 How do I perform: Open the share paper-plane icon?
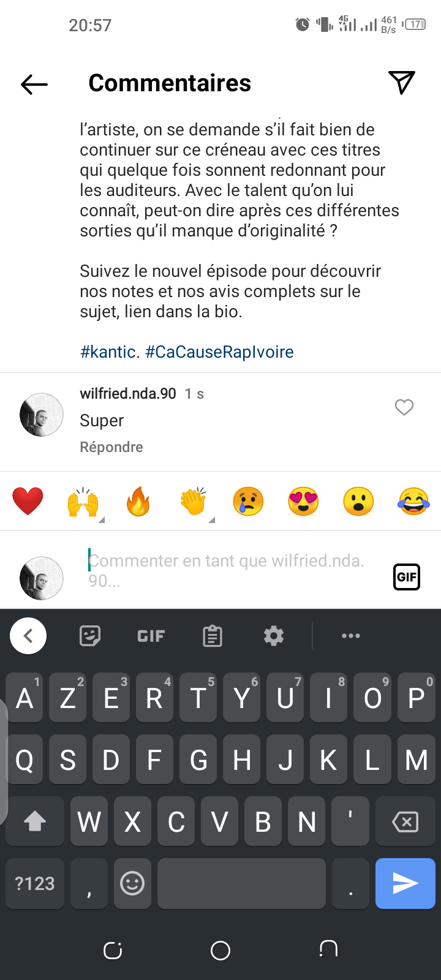[x=402, y=82]
